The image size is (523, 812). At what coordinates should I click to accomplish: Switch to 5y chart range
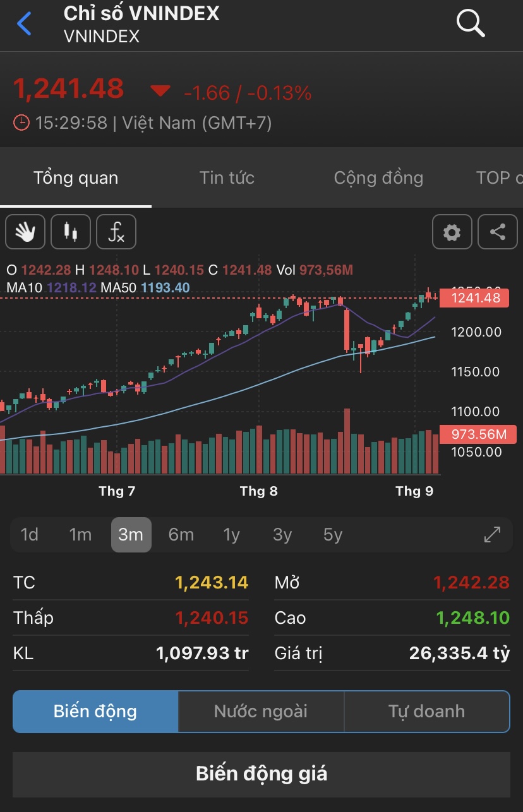click(333, 535)
